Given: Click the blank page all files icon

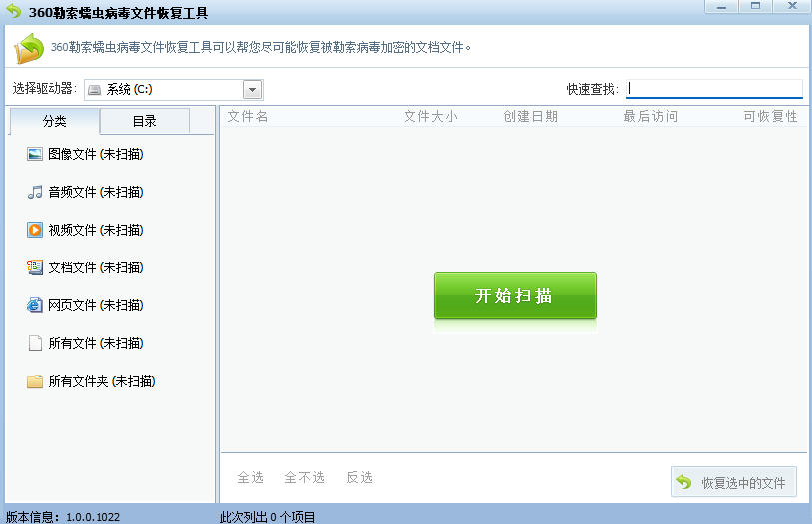Looking at the screenshot, I should (35, 343).
